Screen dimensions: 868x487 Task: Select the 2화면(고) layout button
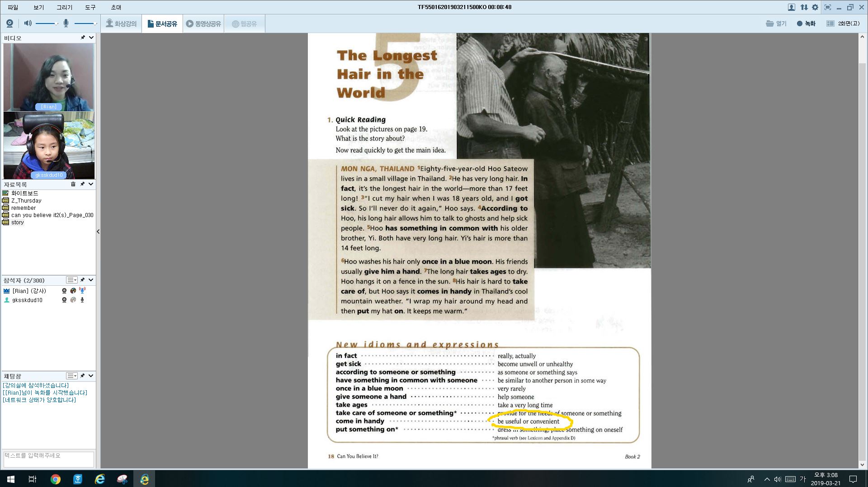click(843, 24)
